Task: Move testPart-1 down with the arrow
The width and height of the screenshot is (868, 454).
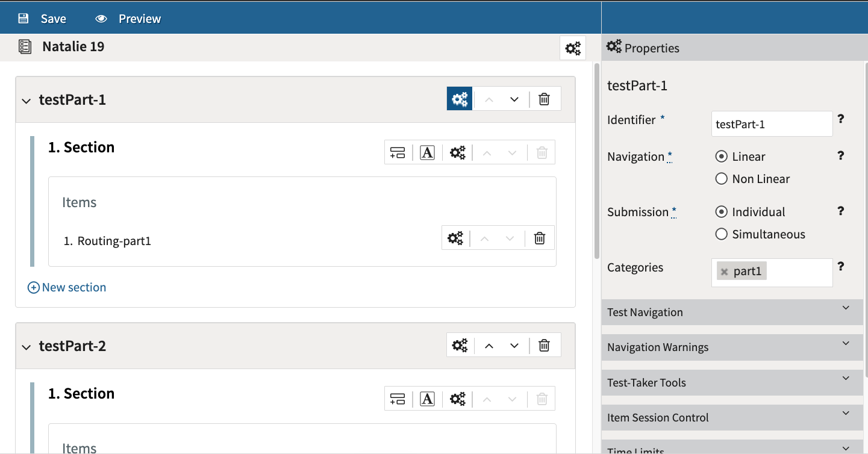Action: (514, 99)
